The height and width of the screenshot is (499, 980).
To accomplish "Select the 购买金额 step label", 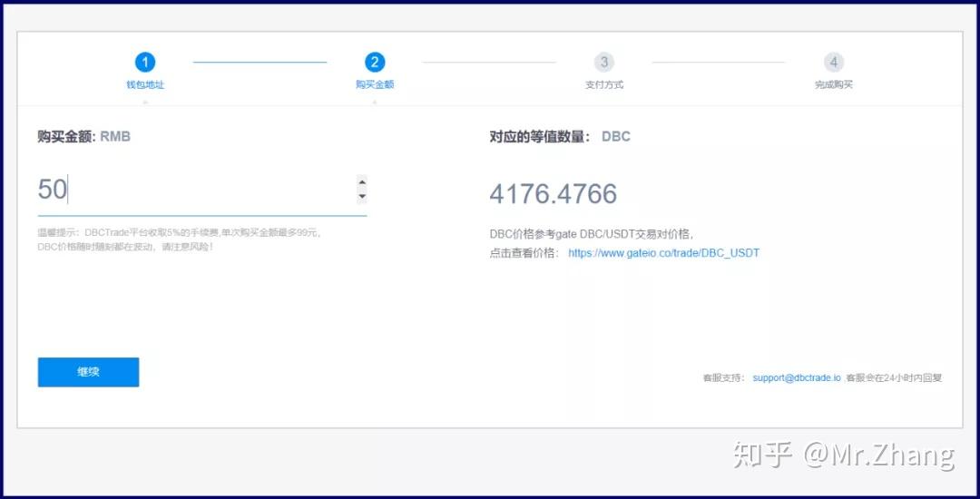I will click(x=375, y=85).
